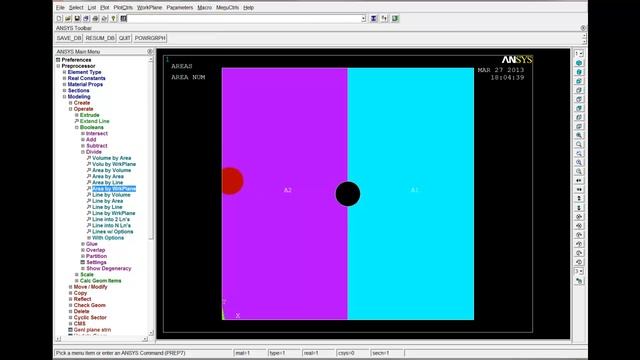The image size is (640, 360).
Task: Click the Pan Model Right arrows icon
Action: point(579,189)
